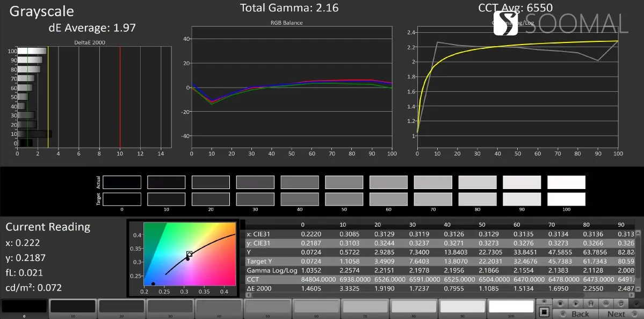Click the 'Gamma Log/Log' row label
Screen dimensions: 644x319
click(x=272, y=270)
